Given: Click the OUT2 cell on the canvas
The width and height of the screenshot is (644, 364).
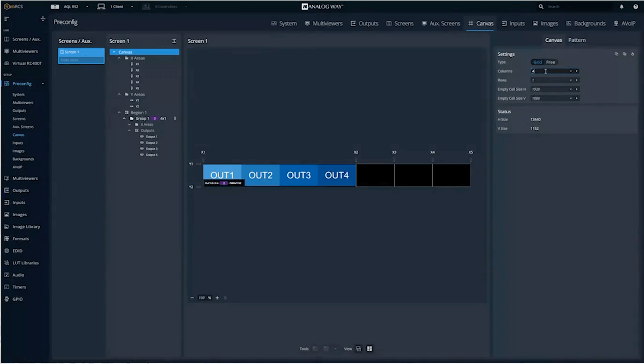Looking at the screenshot, I should [x=261, y=175].
